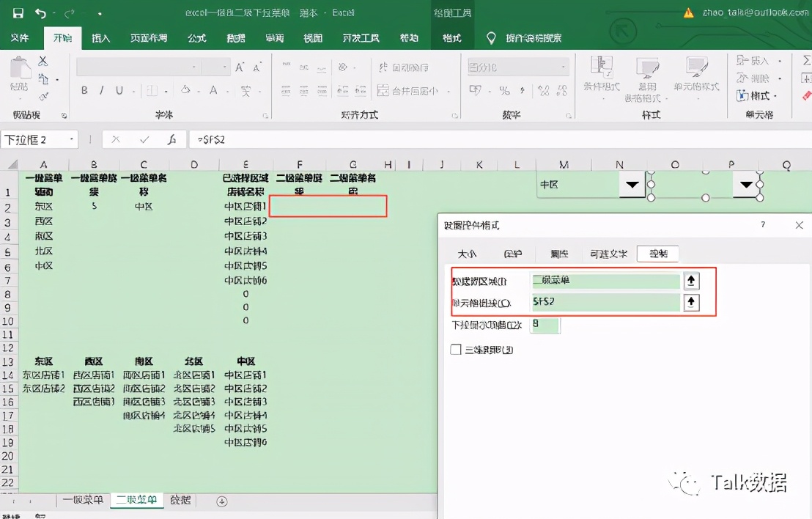812x519 pixels.
Task: Click the Save icon in the title bar
Action: click(x=18, y=13)
